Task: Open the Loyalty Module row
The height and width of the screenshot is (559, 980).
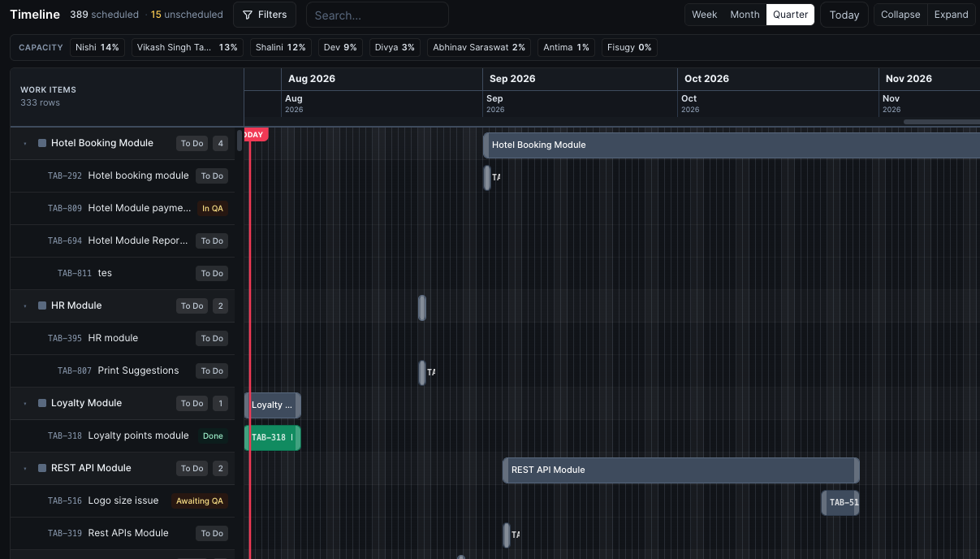Action: [123, 403]
